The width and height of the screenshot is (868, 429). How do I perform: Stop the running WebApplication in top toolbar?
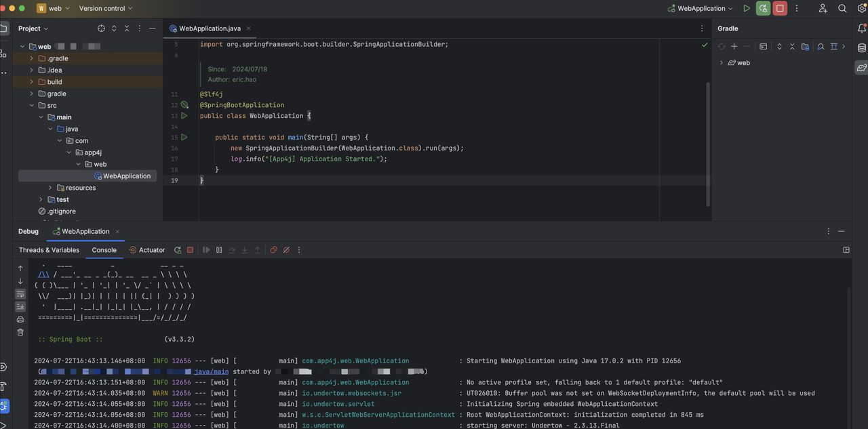[780, 9]
